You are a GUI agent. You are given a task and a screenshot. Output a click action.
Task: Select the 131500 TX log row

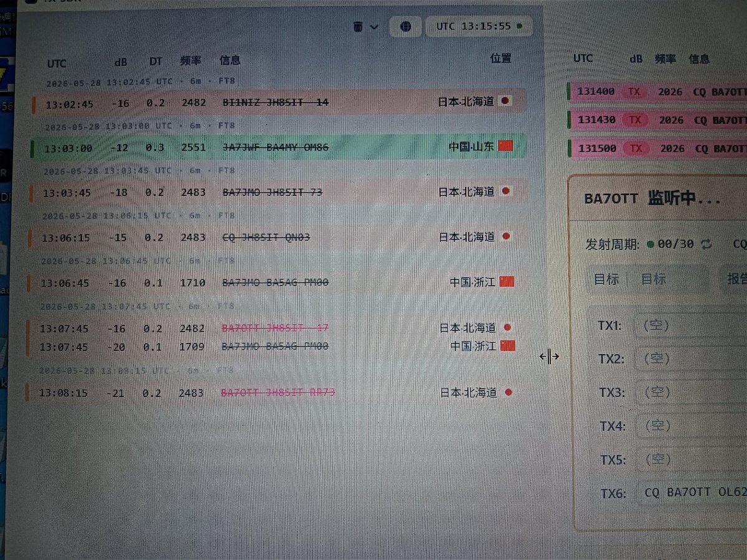(x=657, y=148)
